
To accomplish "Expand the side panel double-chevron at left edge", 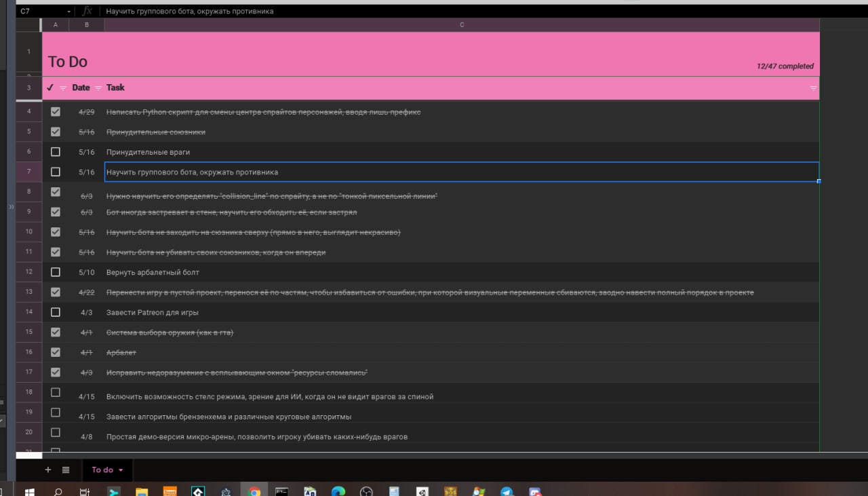I will 11,206.
